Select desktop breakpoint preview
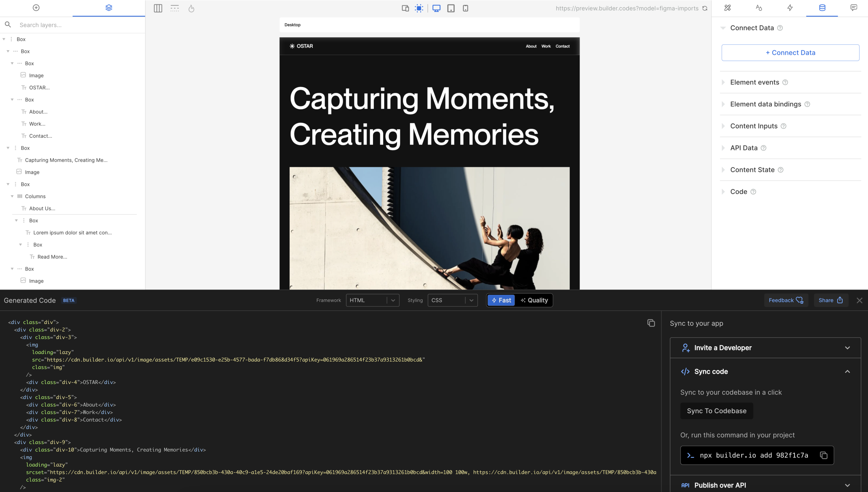This screenshot has height=492, width=868. pos(436,9)
